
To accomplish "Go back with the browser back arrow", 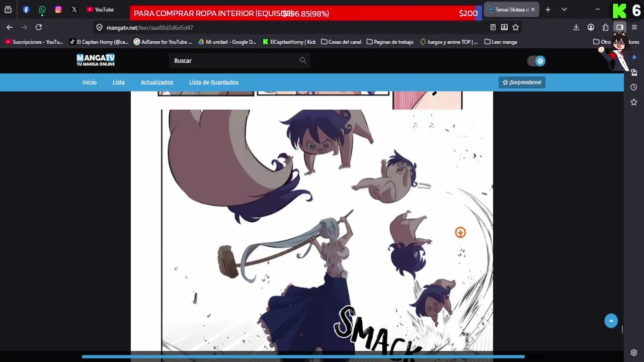I will click(x=10, y=27).
